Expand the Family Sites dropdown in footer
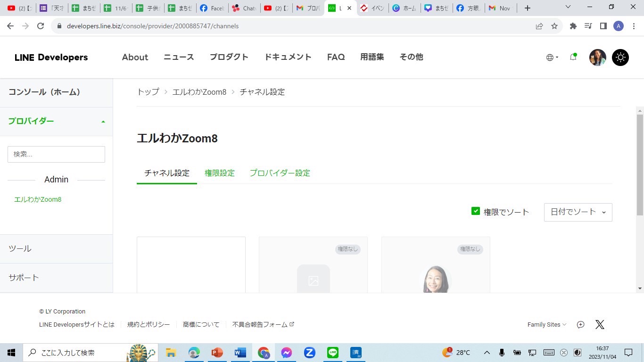Viewport: 644px width, 362px height. click(547, 324)
